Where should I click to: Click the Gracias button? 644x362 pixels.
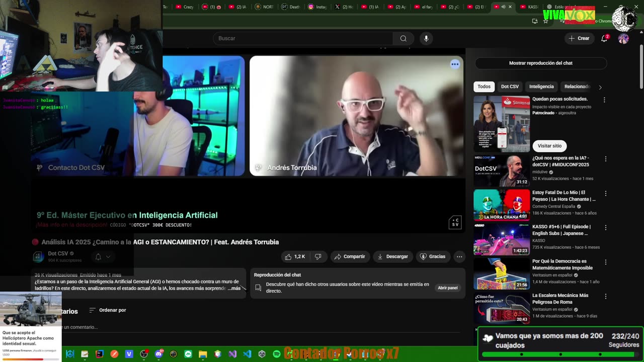point(433,256)
